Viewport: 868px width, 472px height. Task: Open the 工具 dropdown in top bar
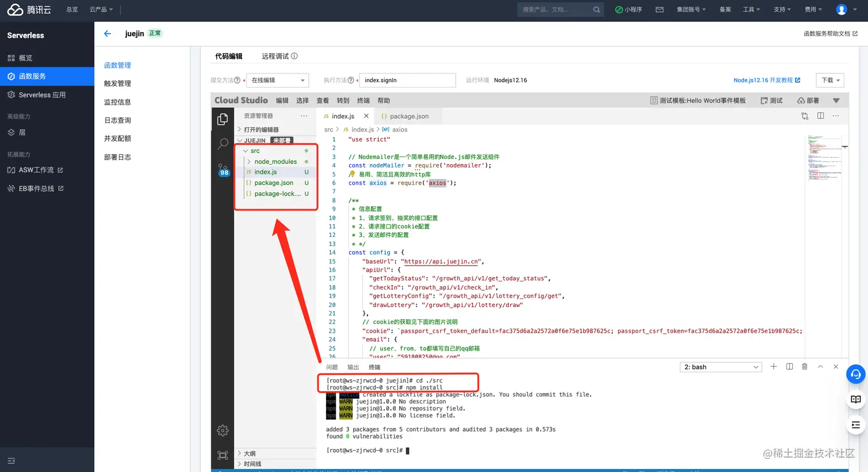751,10
